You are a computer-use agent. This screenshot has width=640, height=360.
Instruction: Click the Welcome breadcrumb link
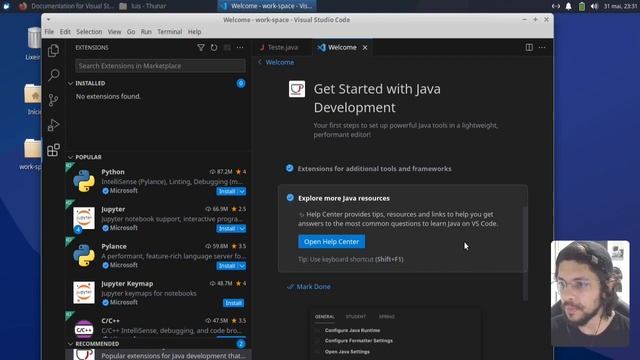pyautogui.click(x=280, y=62)
